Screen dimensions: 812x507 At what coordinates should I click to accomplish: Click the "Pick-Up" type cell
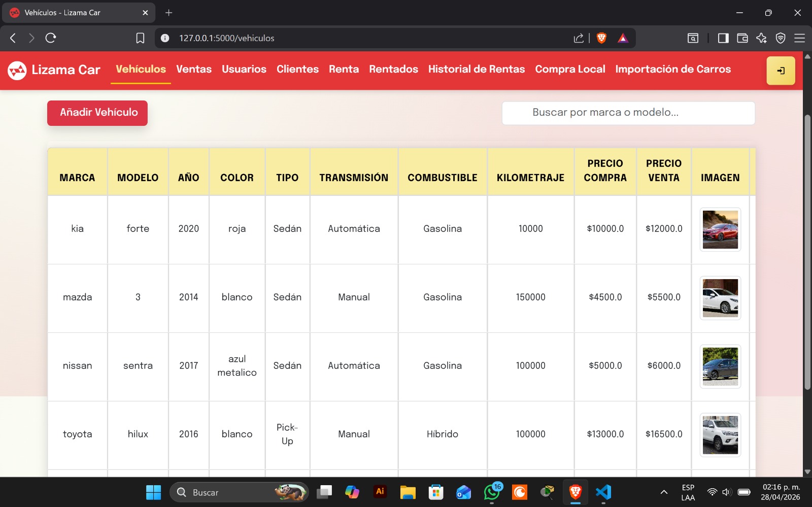coord(287,434)
